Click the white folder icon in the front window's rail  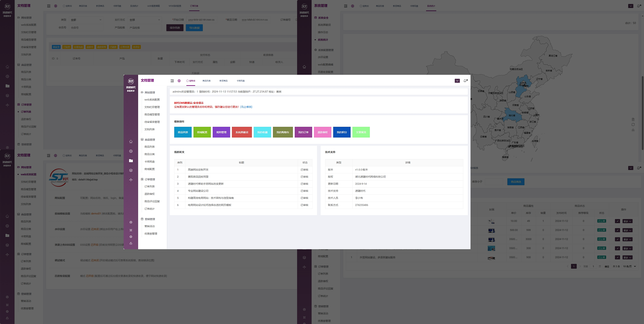click(131, 161)
